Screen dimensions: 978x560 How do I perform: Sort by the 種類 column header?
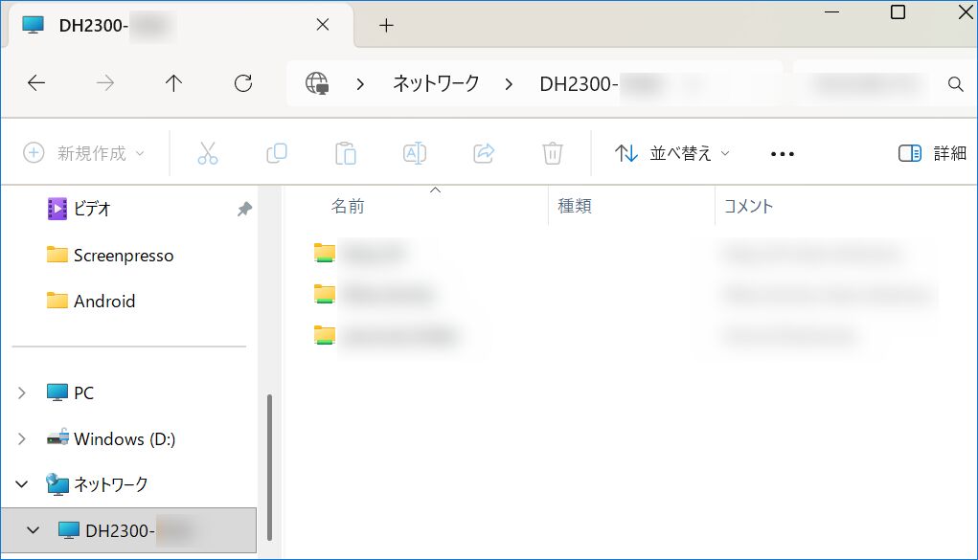[x=575, y=206]
